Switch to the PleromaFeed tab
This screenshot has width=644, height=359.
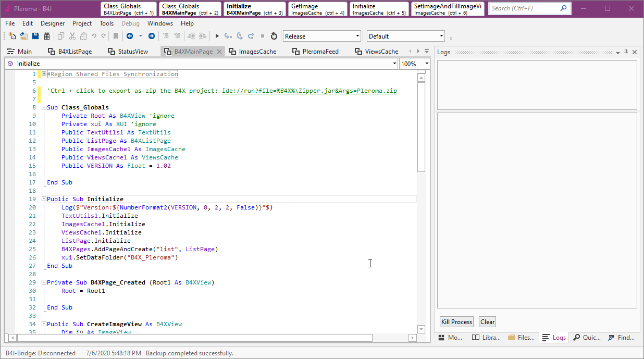(316, 52)
